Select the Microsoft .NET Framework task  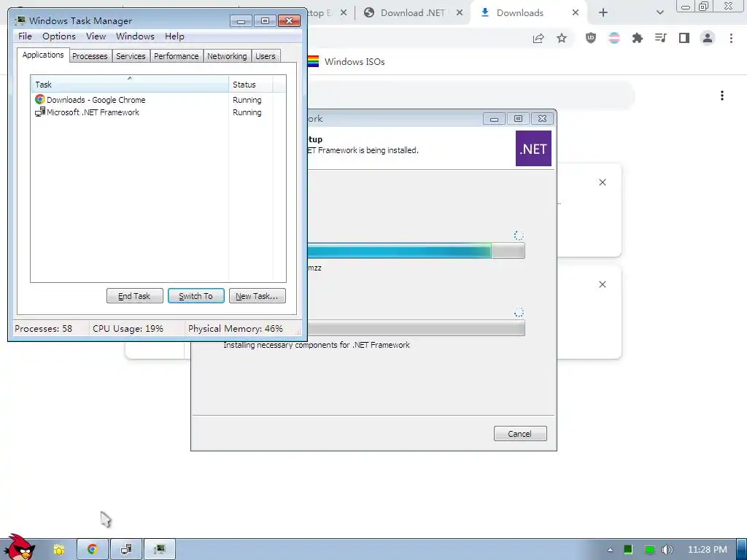tap(88, 112)
